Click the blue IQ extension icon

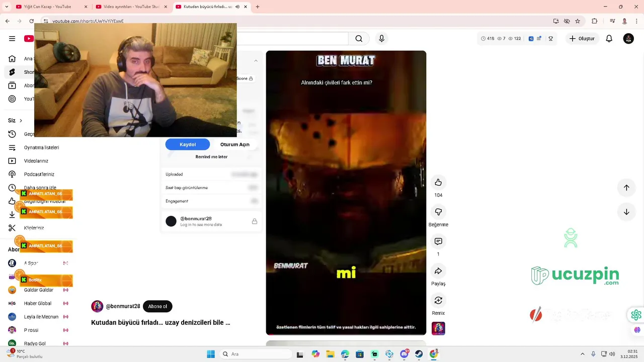coord(531,39)
